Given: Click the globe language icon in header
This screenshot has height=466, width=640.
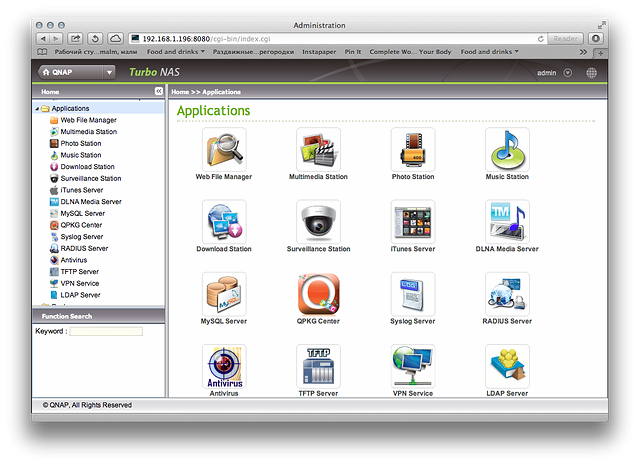Looking at the screenshot, I should [x=591, y=73].
